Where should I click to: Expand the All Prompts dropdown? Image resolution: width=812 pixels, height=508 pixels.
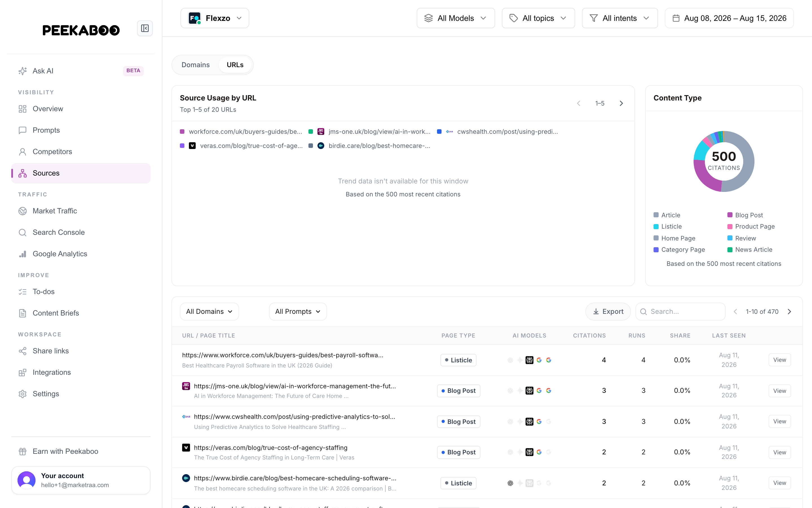(x=298, y=312)
